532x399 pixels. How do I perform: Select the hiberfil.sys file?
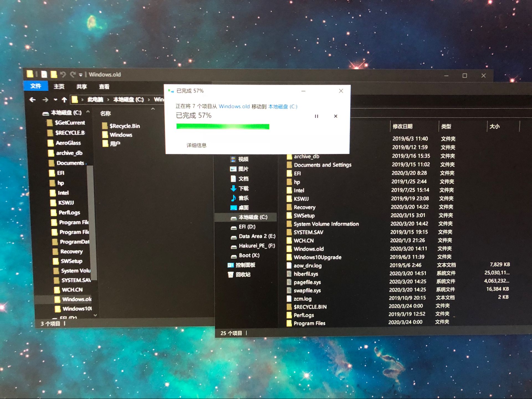click(306, 274)
